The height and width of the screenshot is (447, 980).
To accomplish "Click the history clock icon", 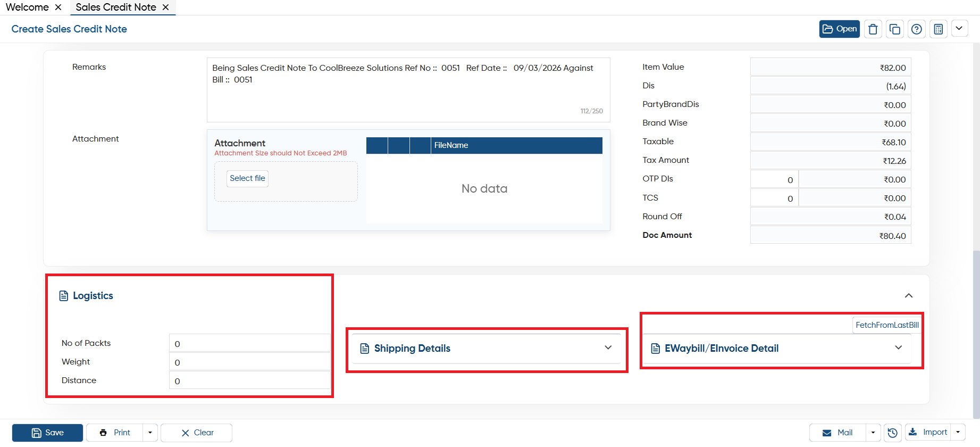I will [x=893, y=433].
